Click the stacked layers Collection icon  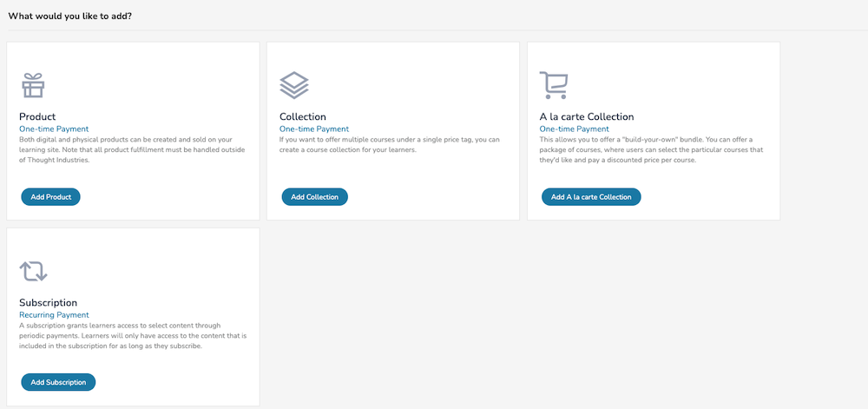coord(294,86)
